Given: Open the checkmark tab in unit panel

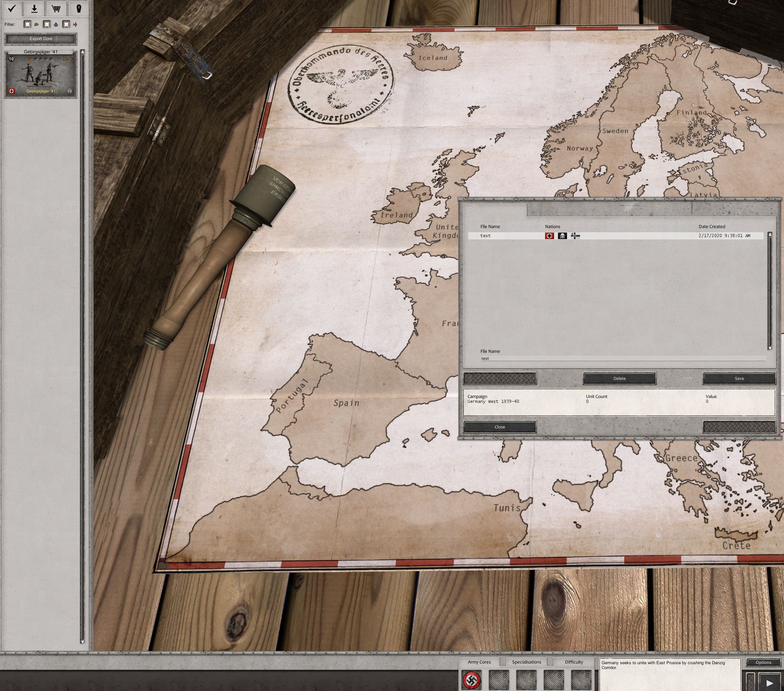Looking at the screenshot, I should pyautogui.click(x=12, y=8).
